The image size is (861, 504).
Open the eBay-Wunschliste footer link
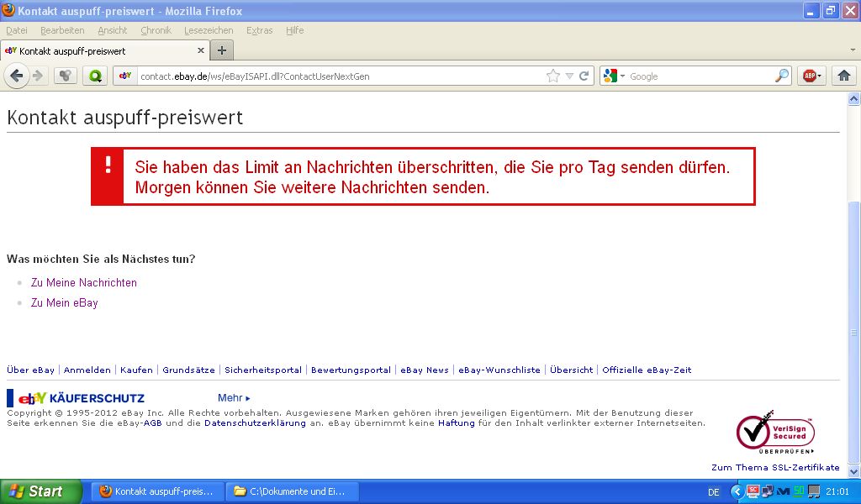(x=499, y=370)
